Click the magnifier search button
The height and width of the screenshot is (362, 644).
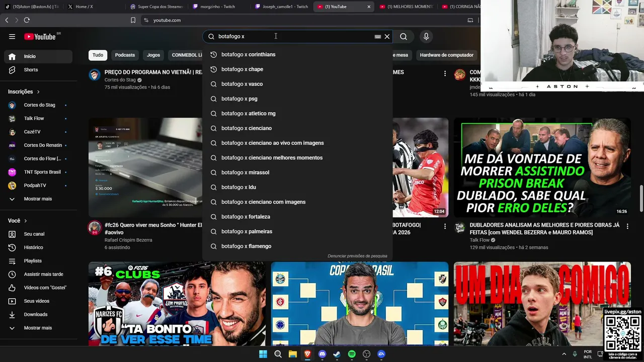point(404,36)
